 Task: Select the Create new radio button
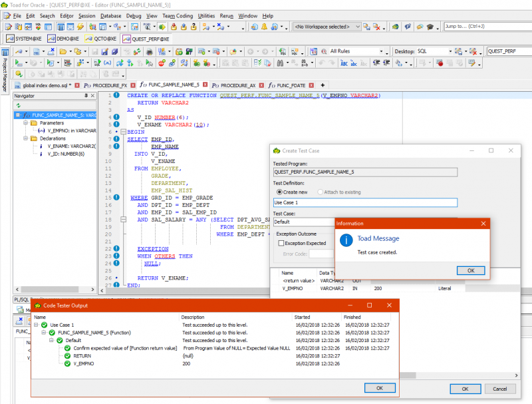point(279,192)
